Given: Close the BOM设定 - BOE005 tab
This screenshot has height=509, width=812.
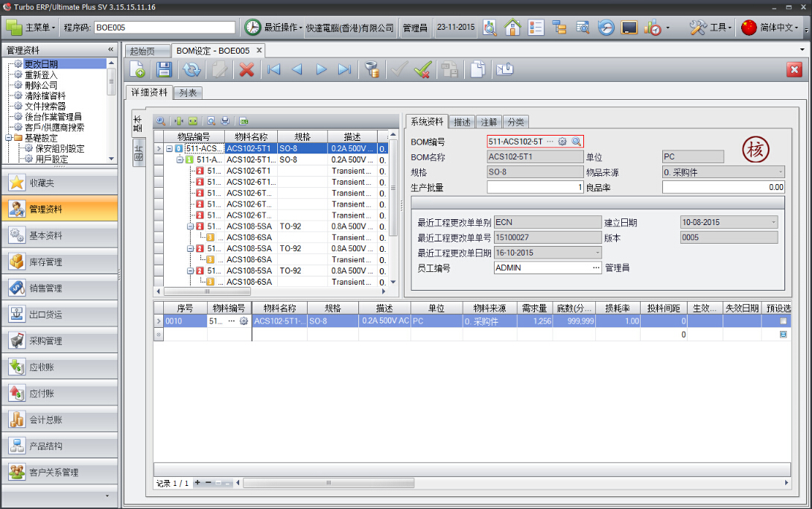Looking at the screenshot, I should click(259, 50).
